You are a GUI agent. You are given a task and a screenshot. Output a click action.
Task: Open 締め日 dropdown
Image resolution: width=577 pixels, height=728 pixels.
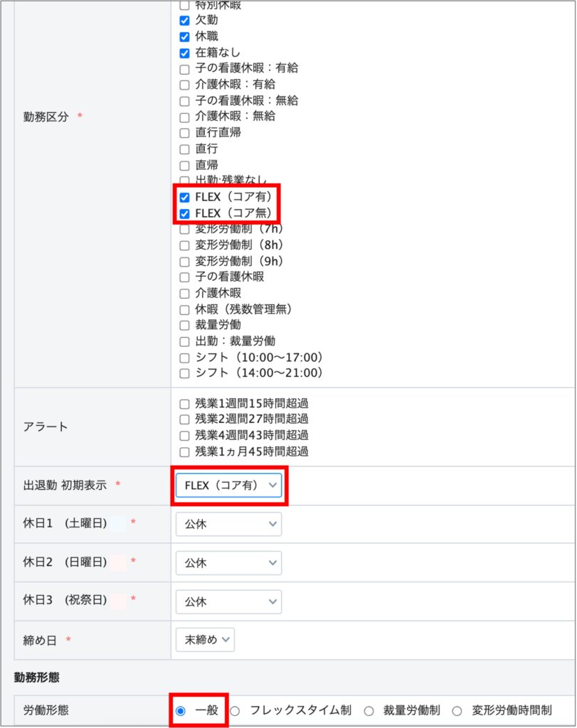205,640
